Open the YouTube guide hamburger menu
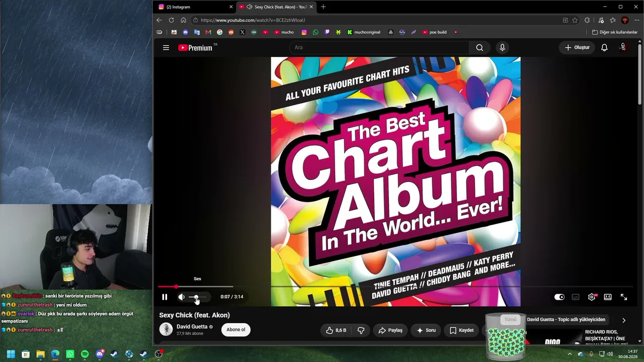The width and height of the screenshot is (644, 362). tap(166, 48)
